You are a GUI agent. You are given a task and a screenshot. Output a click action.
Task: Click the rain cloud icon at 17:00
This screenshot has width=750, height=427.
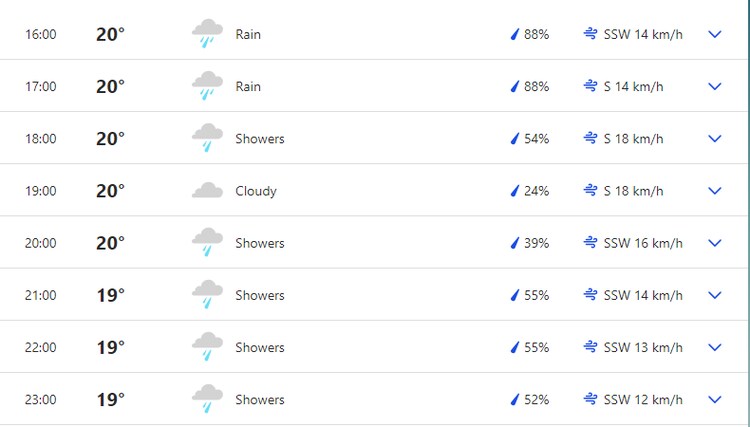point(207,86)
